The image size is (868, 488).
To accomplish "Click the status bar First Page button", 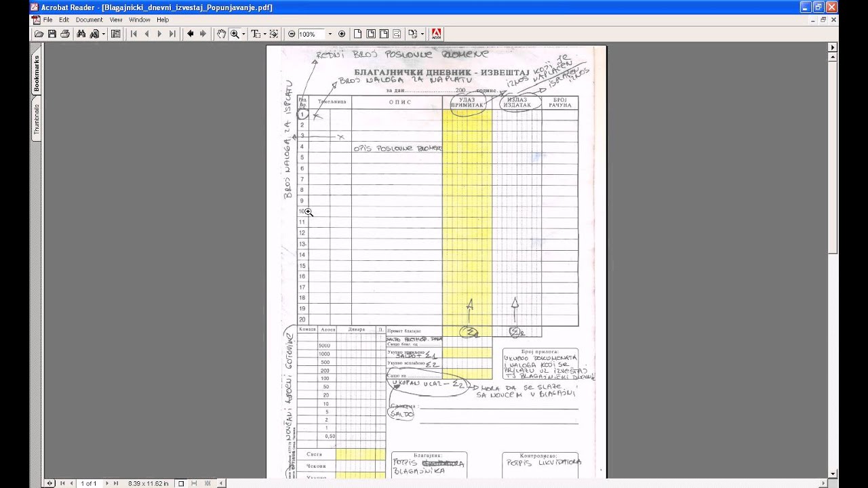I will 62,483.
